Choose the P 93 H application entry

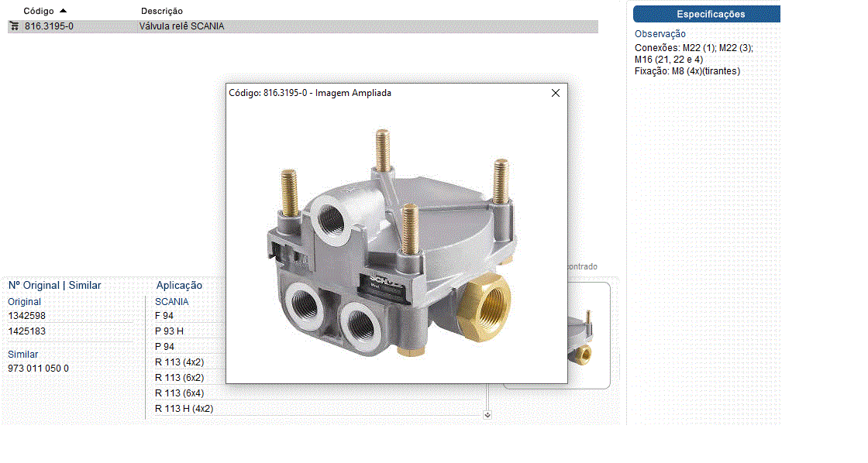(169, 331)
